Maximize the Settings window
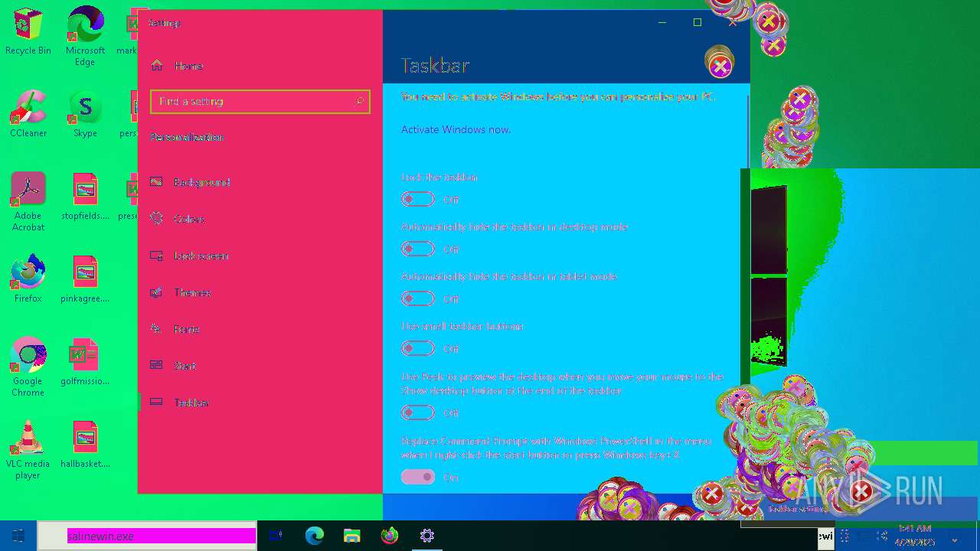Screen dimensions: 980x551 pyautogui.click(x=697, y=22)
